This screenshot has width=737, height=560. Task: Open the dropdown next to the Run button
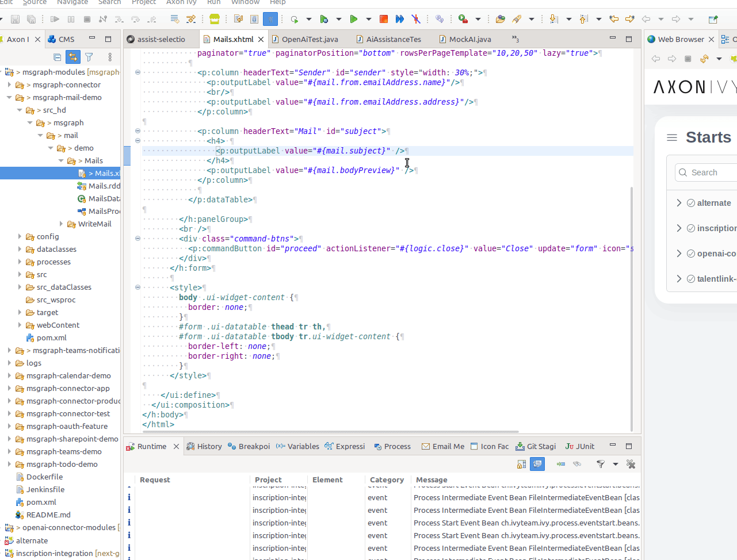pyautogui.click(x=368, y=18)
